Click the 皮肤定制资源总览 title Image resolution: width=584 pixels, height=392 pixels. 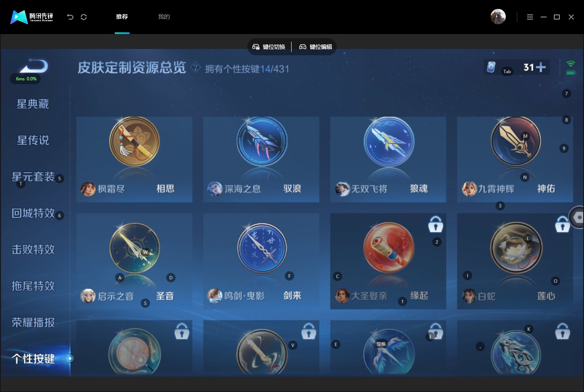point(132,68)
